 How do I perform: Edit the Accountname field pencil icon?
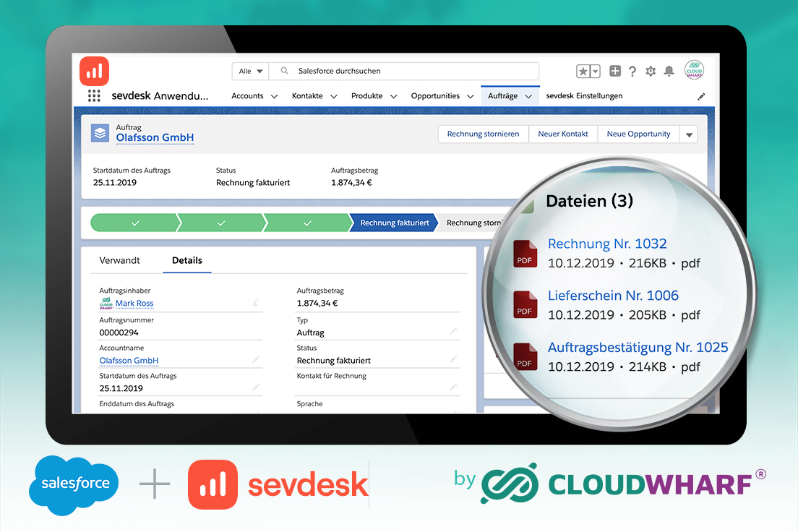(256, 360)
